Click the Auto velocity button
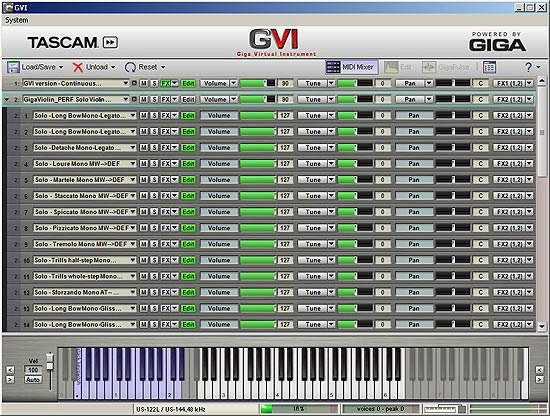Image resolution: width=550 pixels, height=416 pixels. click(33, 380)
